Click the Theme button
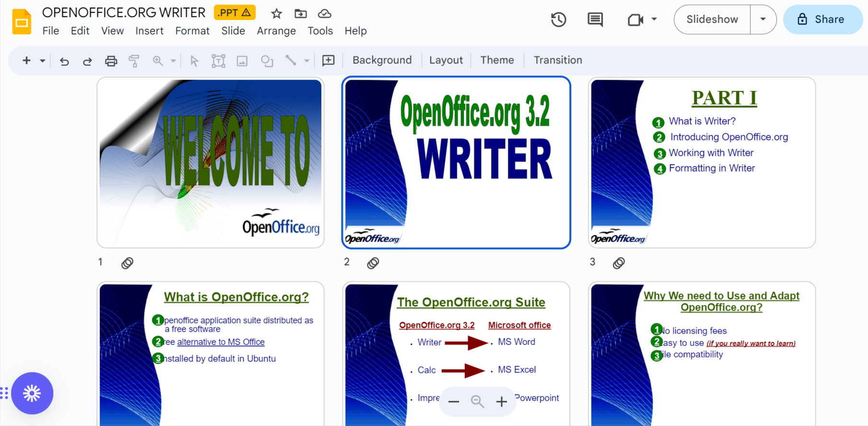 pos(497,60)
